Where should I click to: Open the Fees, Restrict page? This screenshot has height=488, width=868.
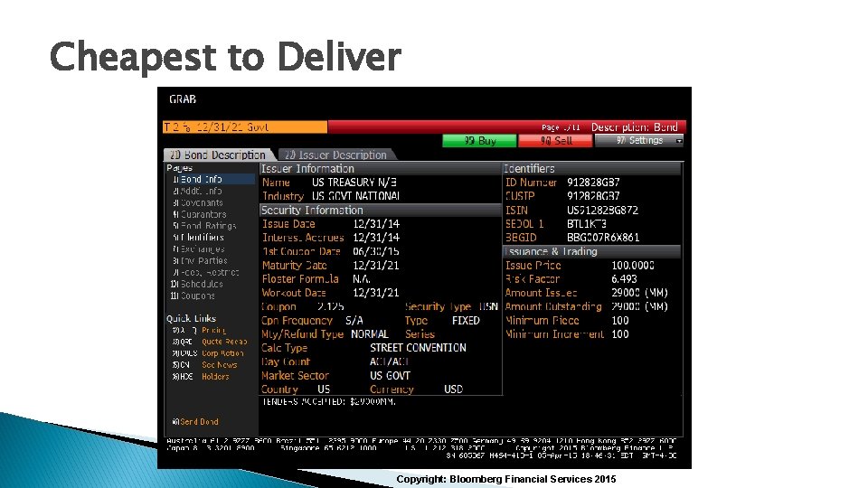click(205, 272)
